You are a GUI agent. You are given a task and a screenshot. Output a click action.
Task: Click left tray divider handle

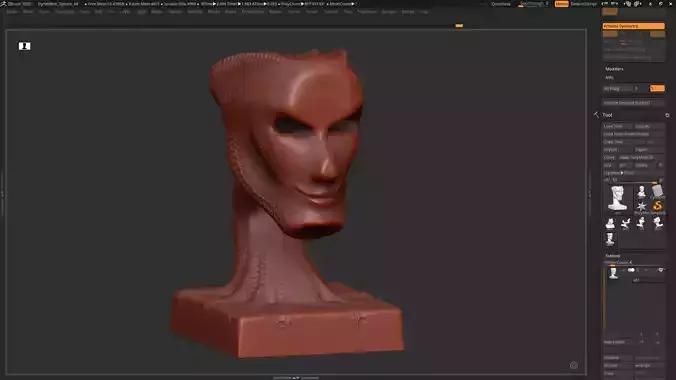(x=2, y=193)
